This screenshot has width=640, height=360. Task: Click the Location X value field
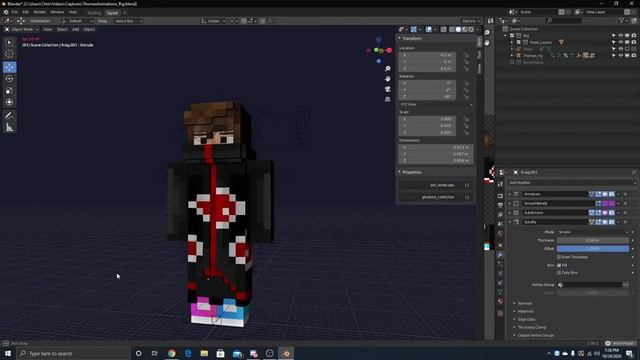[427, 55]
